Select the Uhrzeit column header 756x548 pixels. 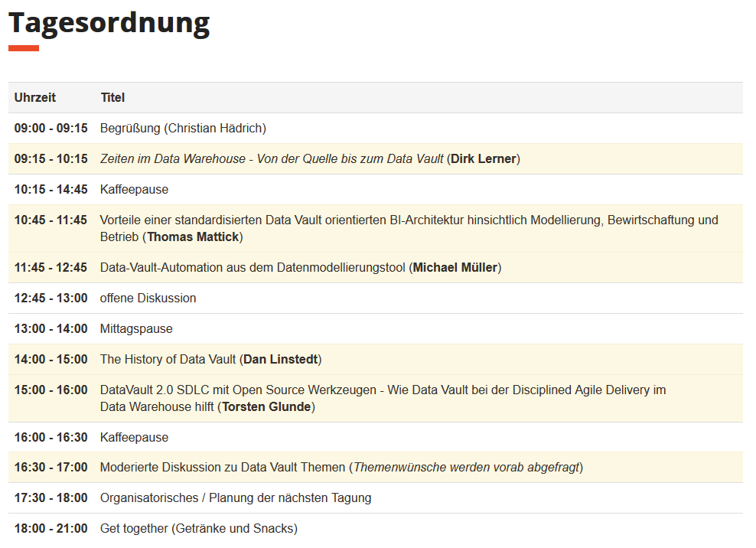coord(34,97)
